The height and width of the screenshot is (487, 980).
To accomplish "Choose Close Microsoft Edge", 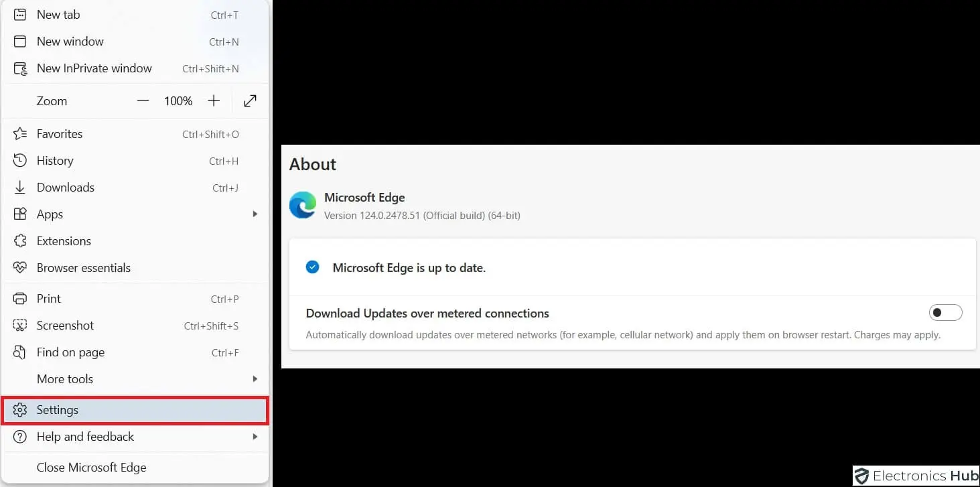I will click(x=135, y=468).
